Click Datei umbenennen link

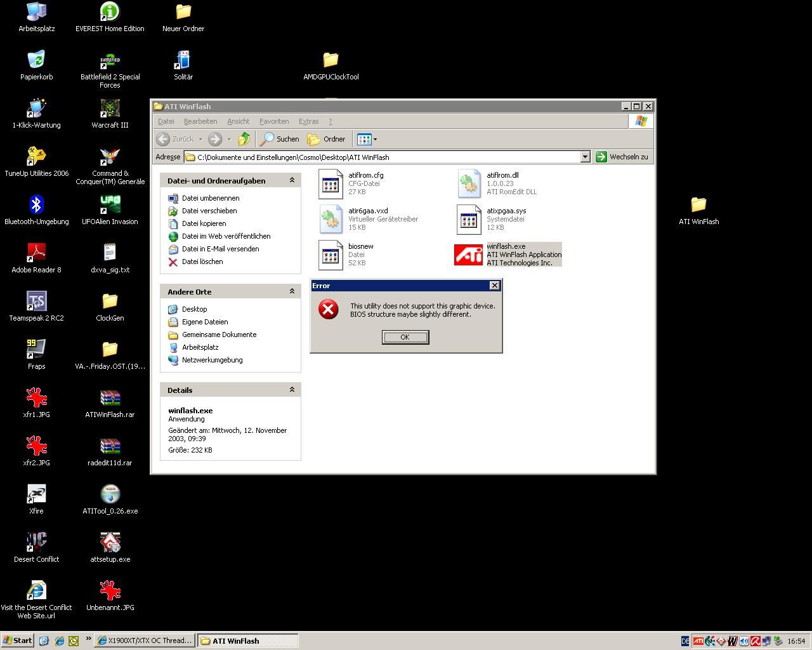(x=211, y=198)
